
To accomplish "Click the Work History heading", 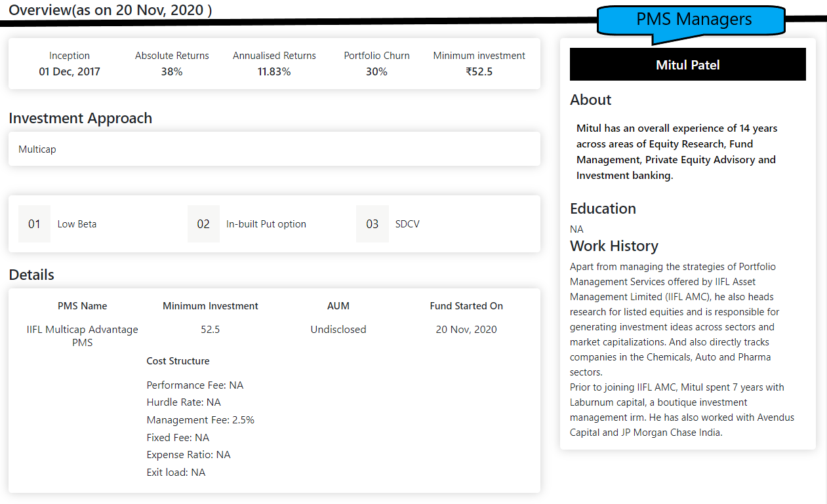I will pyautogui.click(x=614, y=246).
